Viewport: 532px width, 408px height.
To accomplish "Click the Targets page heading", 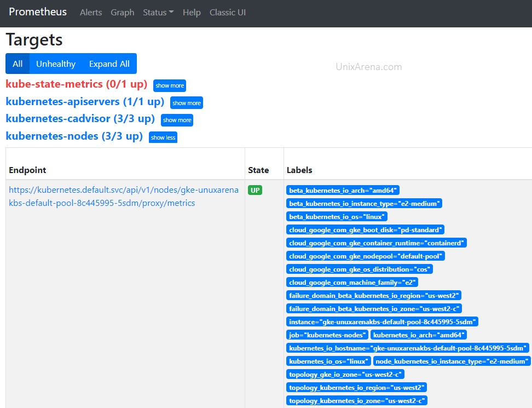I will [x=34, y=40].
